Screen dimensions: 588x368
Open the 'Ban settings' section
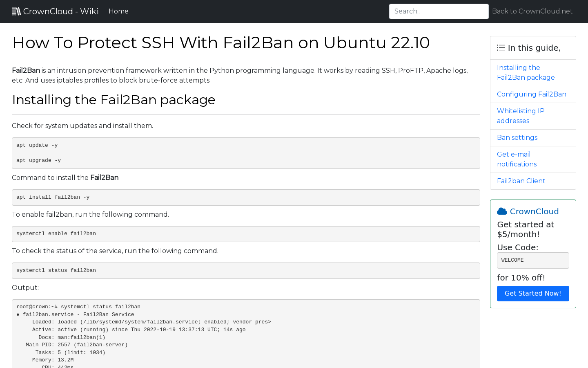click(517, 137)
